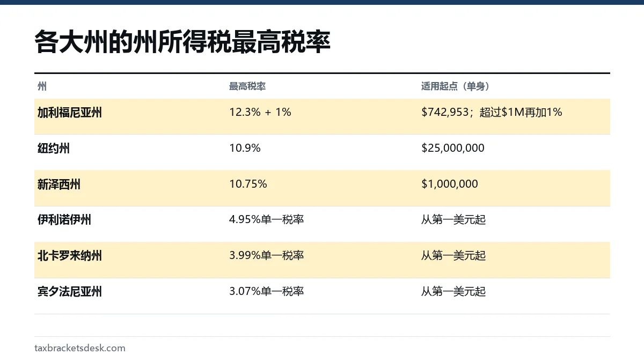Click the $742,953；超过$1M再加1% cell
Screen dimensions: 644x362
coord(492,112)
